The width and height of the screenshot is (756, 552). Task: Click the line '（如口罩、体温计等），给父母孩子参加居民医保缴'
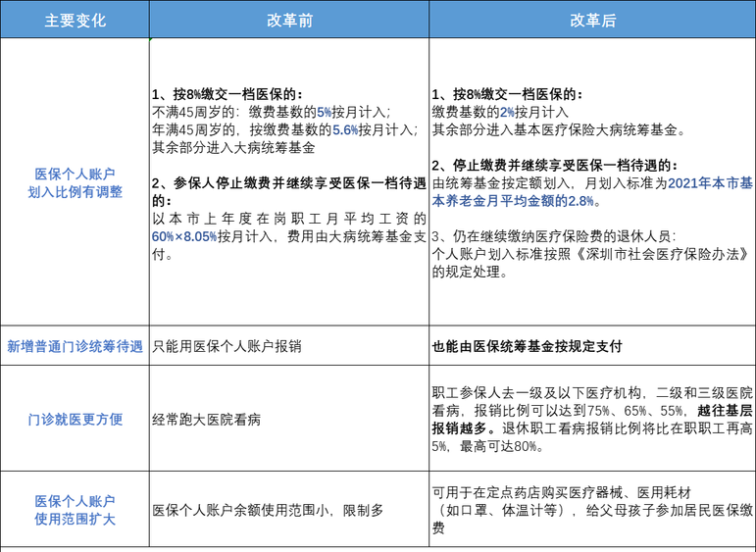point(592,510)
